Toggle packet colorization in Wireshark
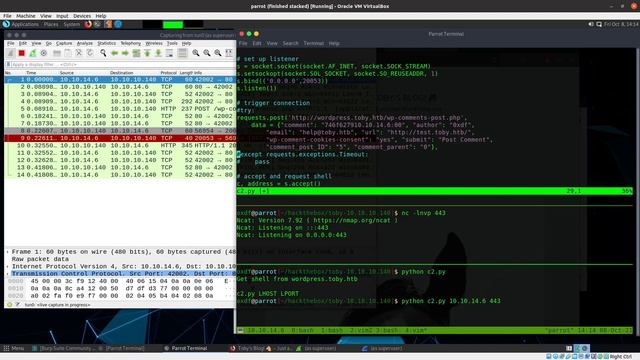Screen dimensions: 640x360 (182, 53)
